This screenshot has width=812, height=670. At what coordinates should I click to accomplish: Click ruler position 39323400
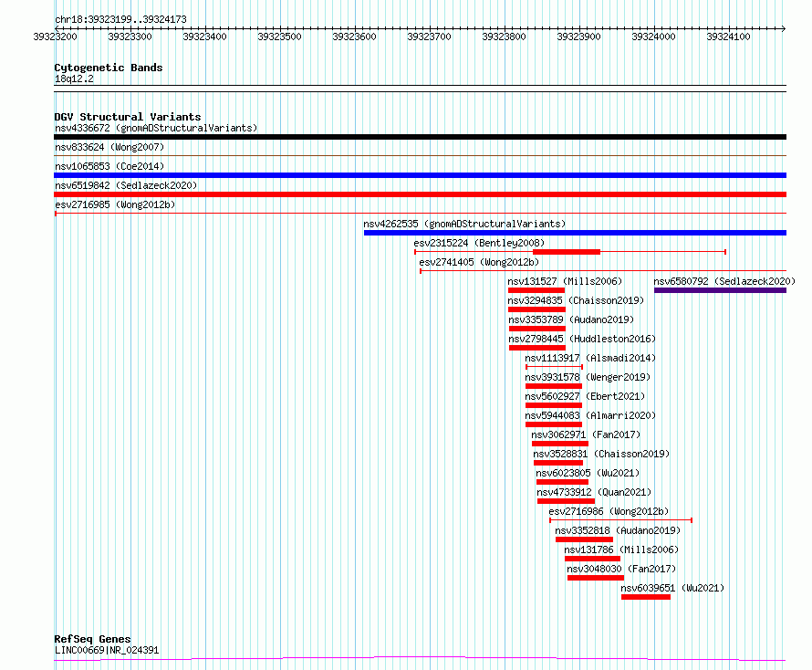coord(204,37)
